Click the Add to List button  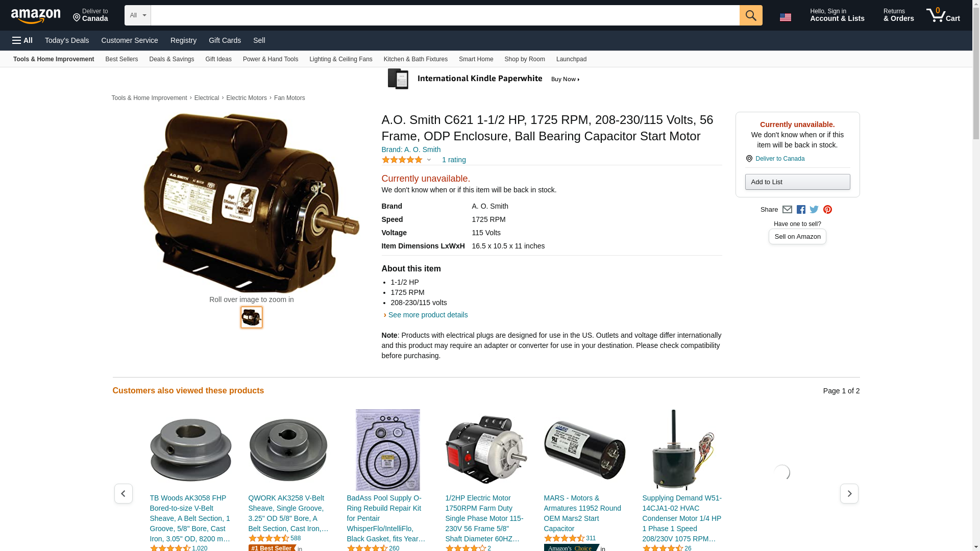coord(797,182)
